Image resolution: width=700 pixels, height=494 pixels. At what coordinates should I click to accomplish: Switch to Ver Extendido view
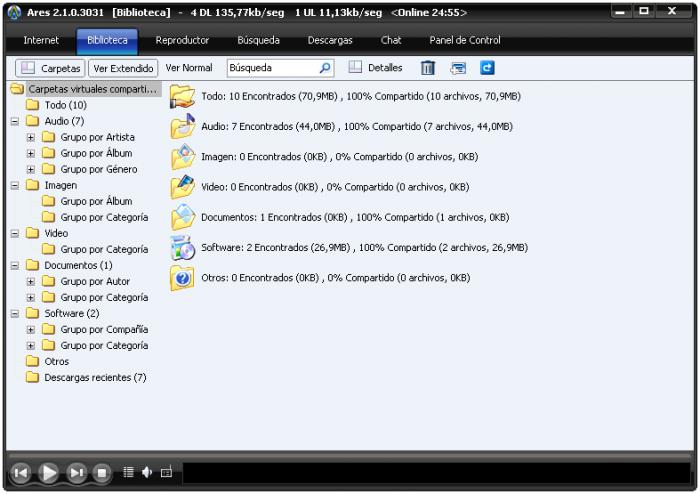click(x=123, y=68)
